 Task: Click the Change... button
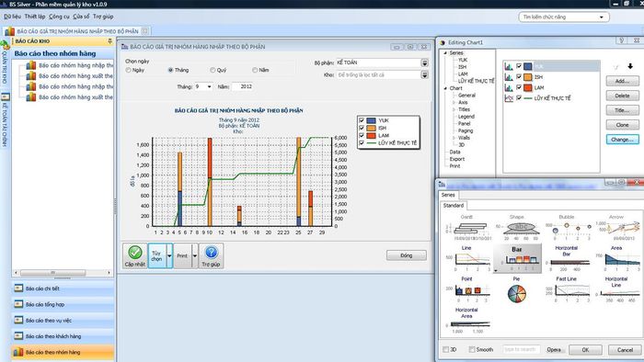[x=622, y=140]
